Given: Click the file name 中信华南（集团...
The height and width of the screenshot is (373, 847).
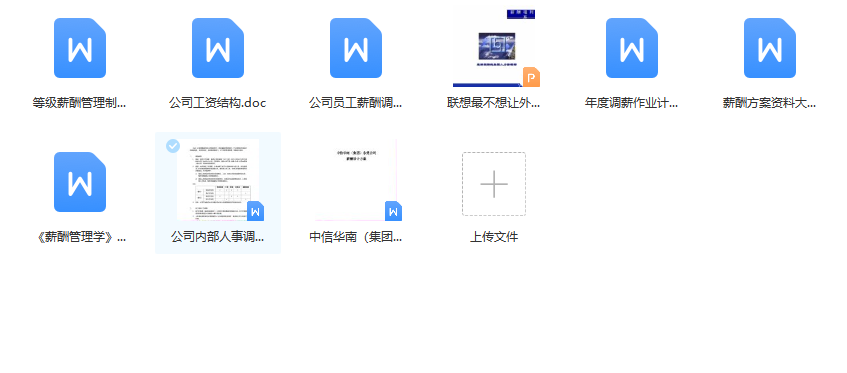Looking at the screenshot, I should click(356, 237).
